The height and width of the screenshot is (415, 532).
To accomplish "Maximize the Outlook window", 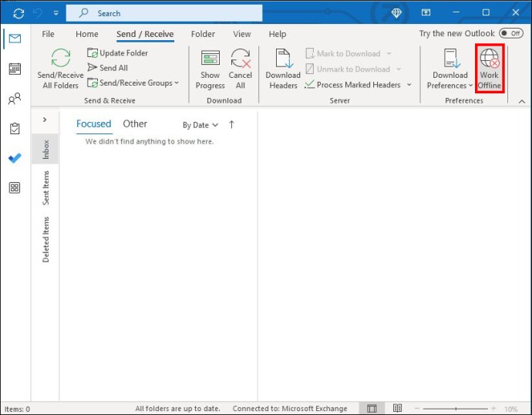I will pyautogui.click(x=486, y=12).
